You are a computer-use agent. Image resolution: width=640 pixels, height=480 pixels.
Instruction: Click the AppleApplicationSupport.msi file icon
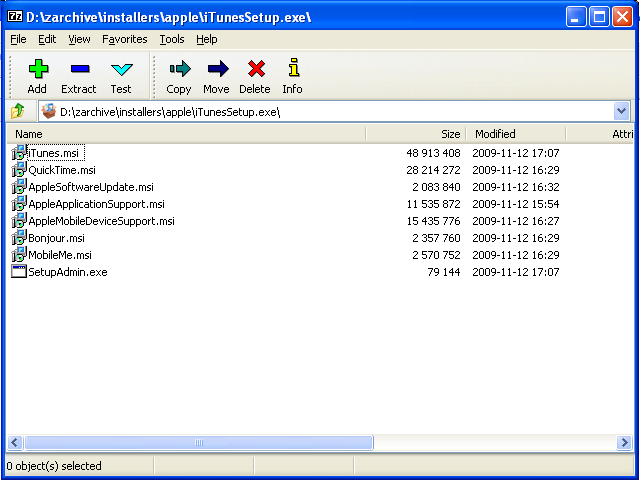pyautogui.click(x=19, y=204)
